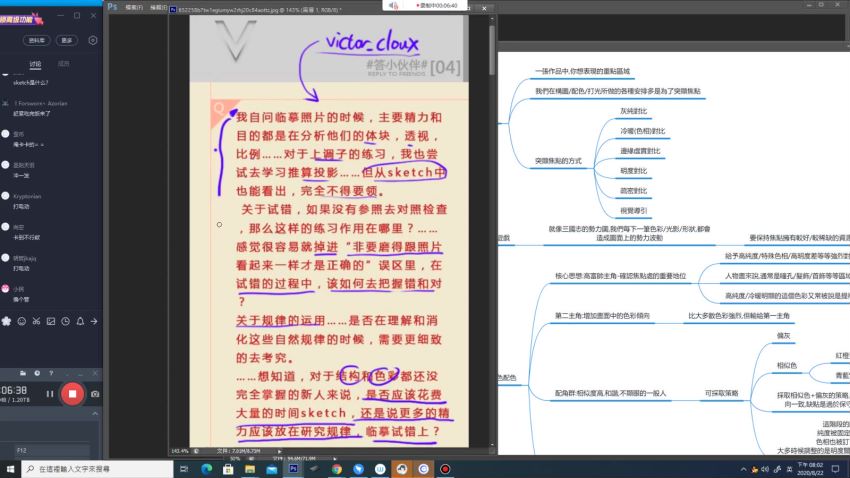The image size is (850, 478).
Task: Select the mind map node 冷暖(色相)對比
Action: coord(642,131)
